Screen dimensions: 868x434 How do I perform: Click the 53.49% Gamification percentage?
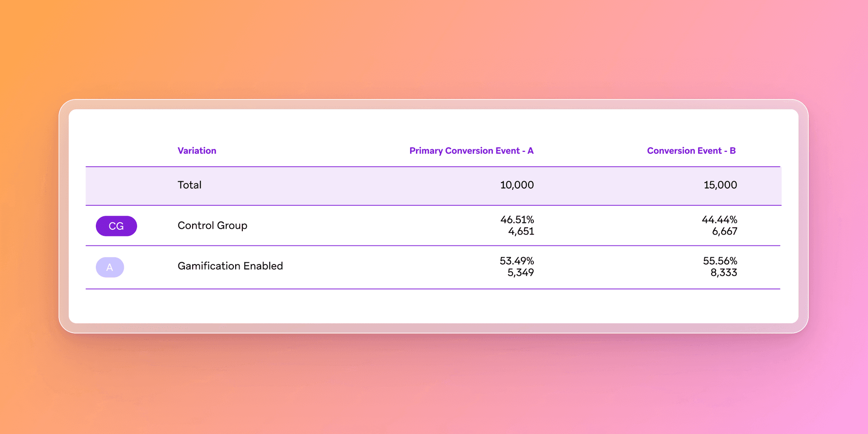517,261
